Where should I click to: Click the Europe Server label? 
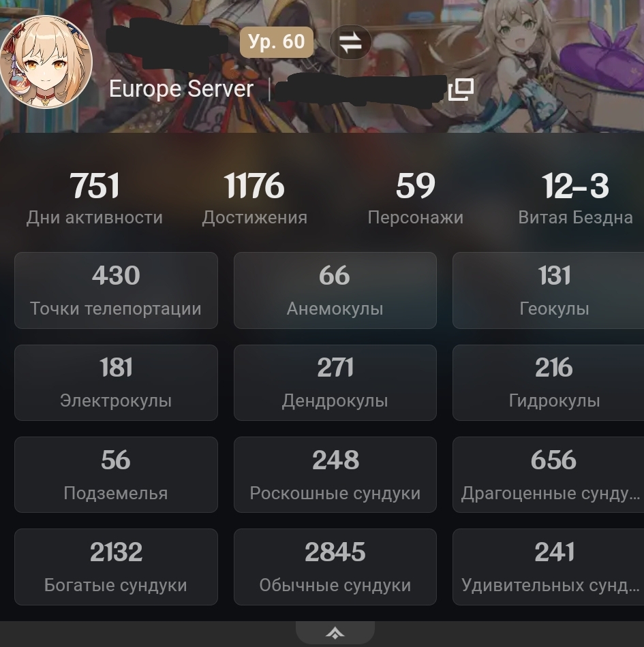click(x=181, y=89)
